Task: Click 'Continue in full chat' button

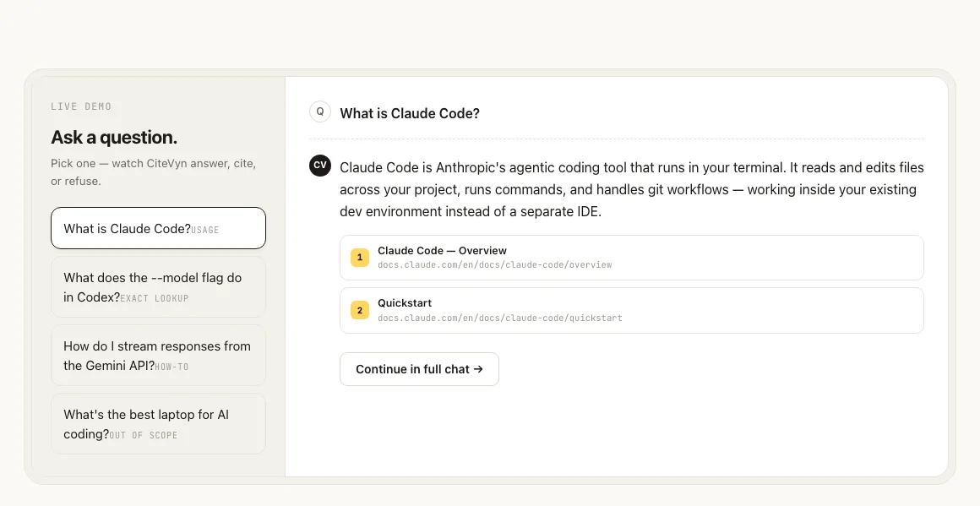Action: pyautogui.click(x=419, y=369)
